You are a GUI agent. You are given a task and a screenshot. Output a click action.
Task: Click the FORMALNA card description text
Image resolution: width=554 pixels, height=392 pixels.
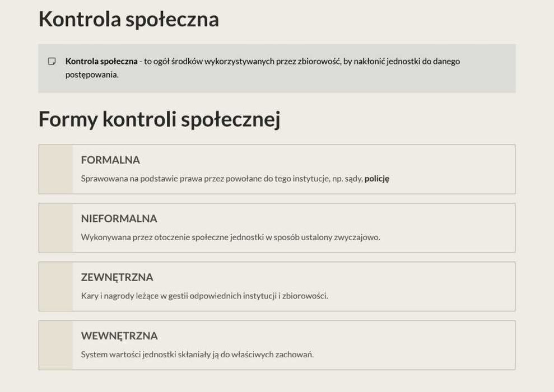coord(222,179)
